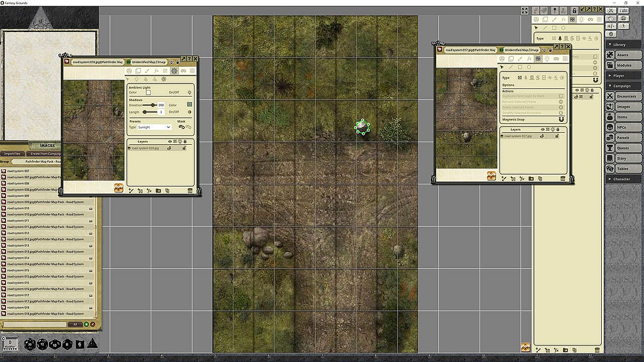Image resolution: width=644 pixels, height=362 pixels.
Task: Click the All filter button in Images list
Action: (x=75, y=324)
